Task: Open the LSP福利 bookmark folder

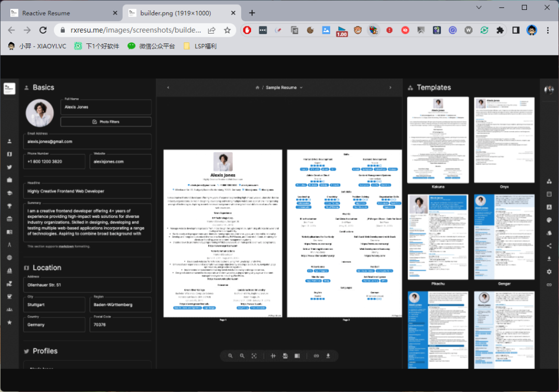Action: (x=200, y=46)
